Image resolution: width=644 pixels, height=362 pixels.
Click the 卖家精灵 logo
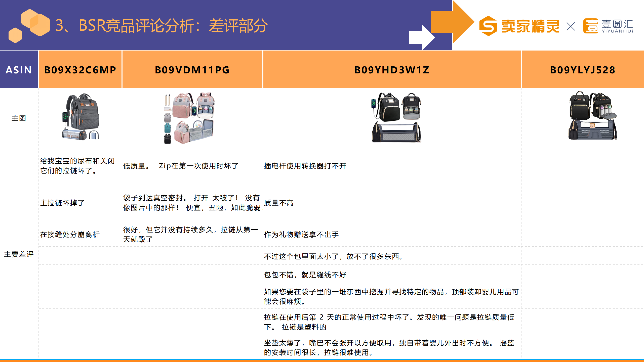[519, 26]
